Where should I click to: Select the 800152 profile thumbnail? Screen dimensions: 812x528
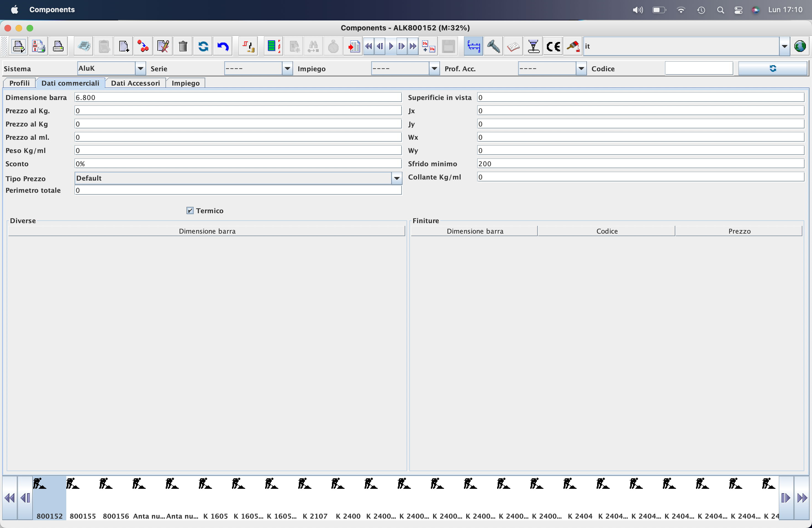click(49, 498)
